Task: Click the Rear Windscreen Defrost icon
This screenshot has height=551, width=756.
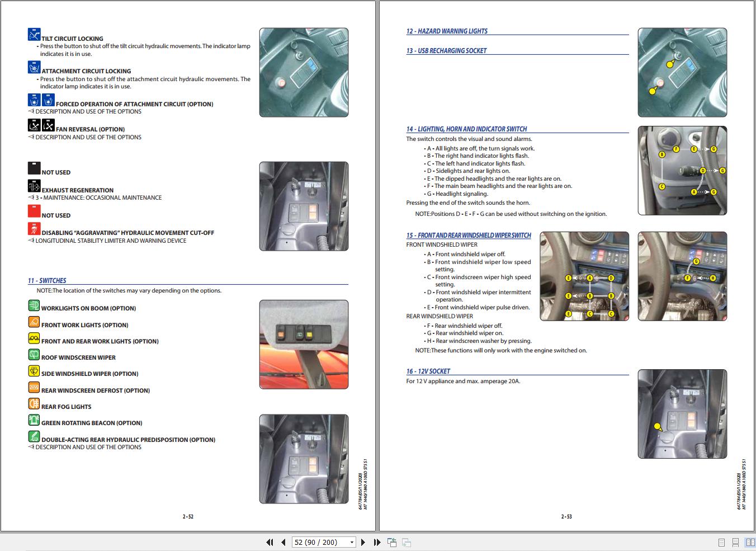Action: [x=34, y=387]
